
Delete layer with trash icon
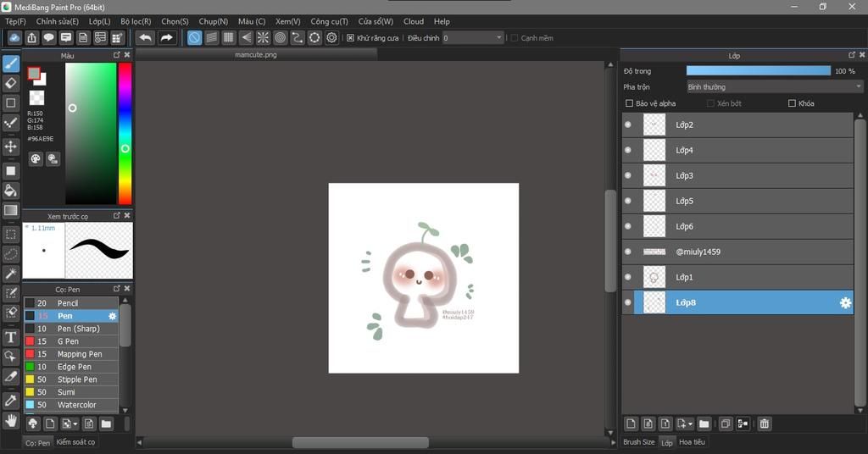pos(765,424)
